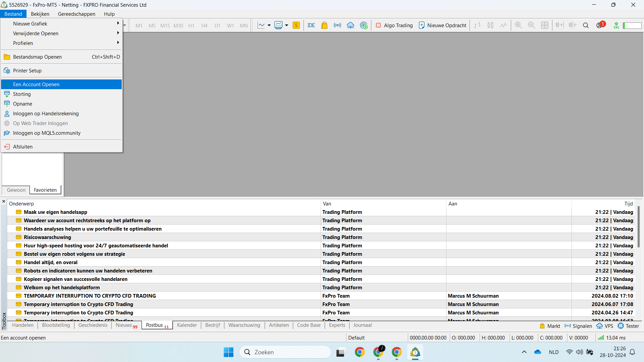The width and height of the screenshot is (644, 362).
Task: Open the Gereedschappen menu
Action: (76, 14)
